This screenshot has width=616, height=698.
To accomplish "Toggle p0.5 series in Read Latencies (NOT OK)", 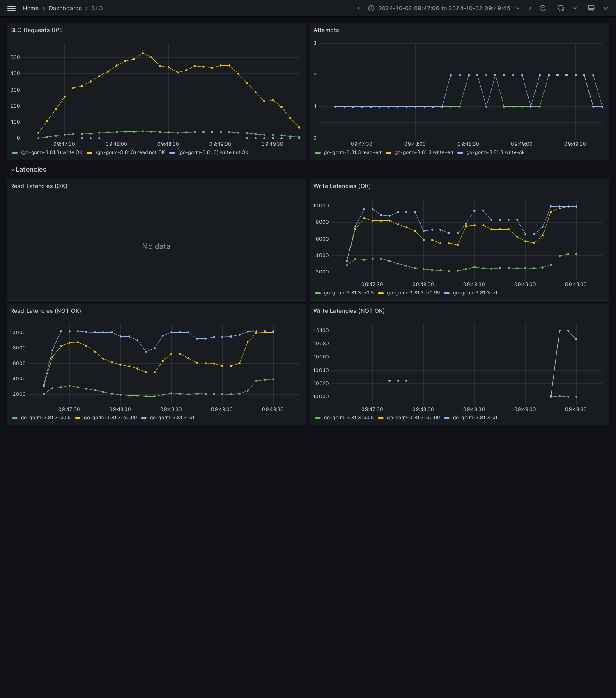I will click(x=46, y=418).
